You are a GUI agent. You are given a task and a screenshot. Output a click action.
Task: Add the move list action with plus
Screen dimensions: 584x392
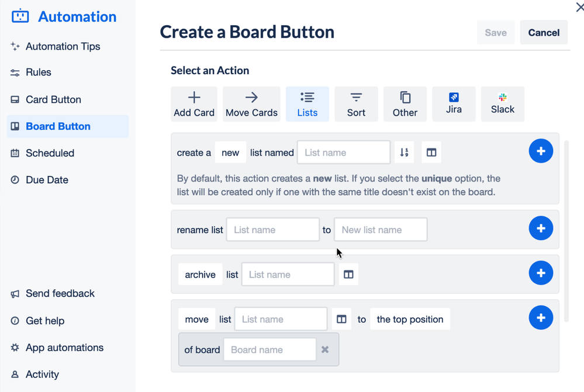[x=541, y=318]
